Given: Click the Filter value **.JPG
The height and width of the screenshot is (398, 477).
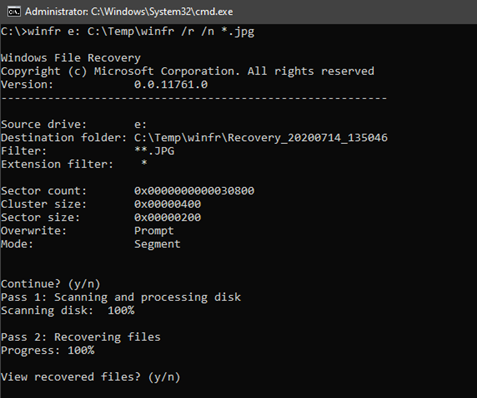Looking at the screenshot, I should click(154, 151).
